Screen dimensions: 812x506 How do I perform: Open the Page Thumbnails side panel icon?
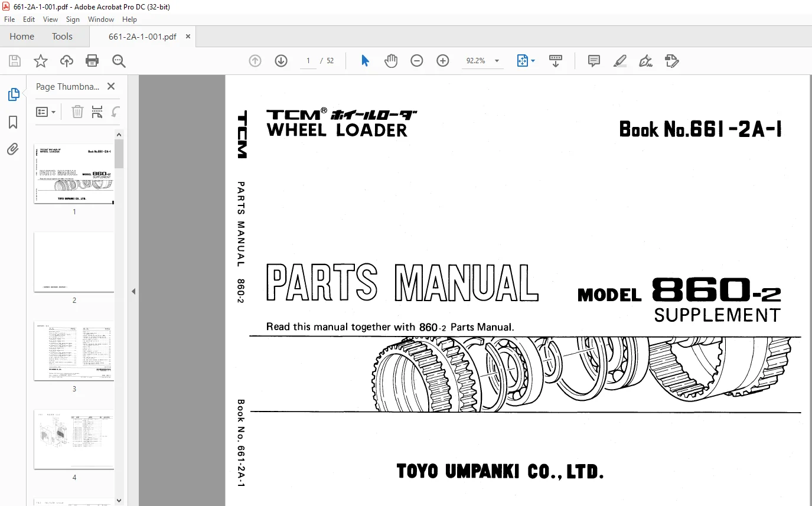pyautogui.click(x=13, y=94)
